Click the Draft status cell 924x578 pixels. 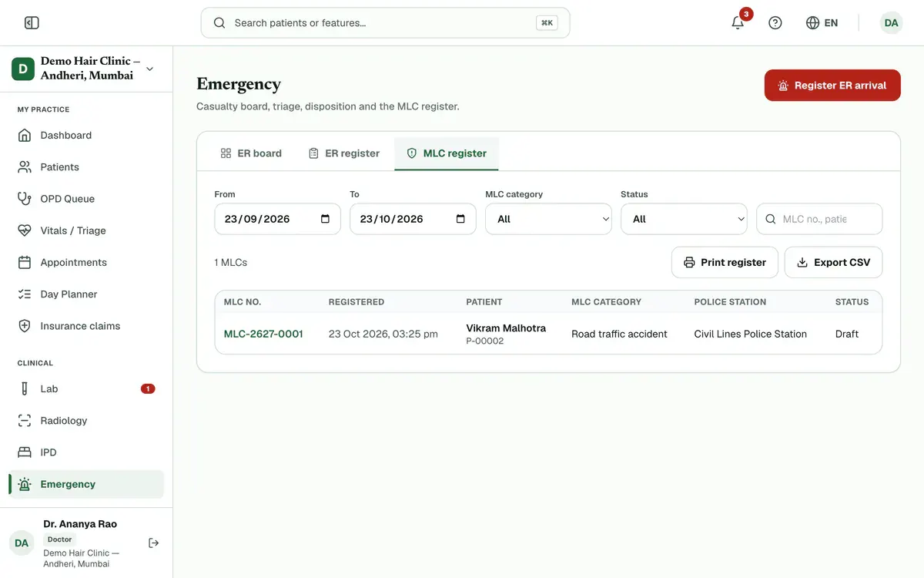[x=847, y=334]
